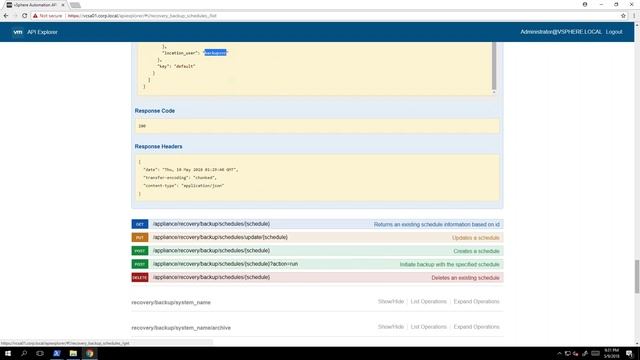Click the "date" header line
640x360 pixels.
pyautogui.click(x=191, y=169)
